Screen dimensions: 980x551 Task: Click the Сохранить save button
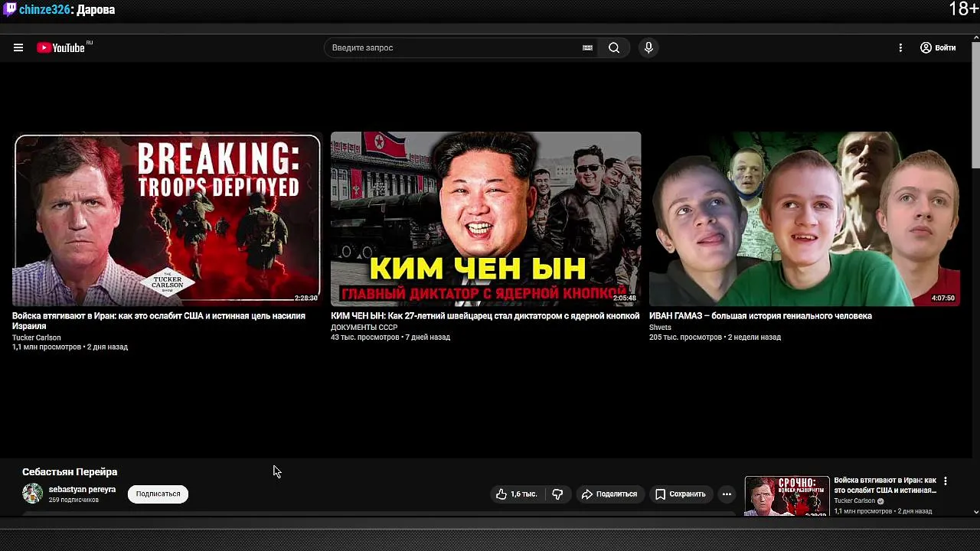coord(681,494)
